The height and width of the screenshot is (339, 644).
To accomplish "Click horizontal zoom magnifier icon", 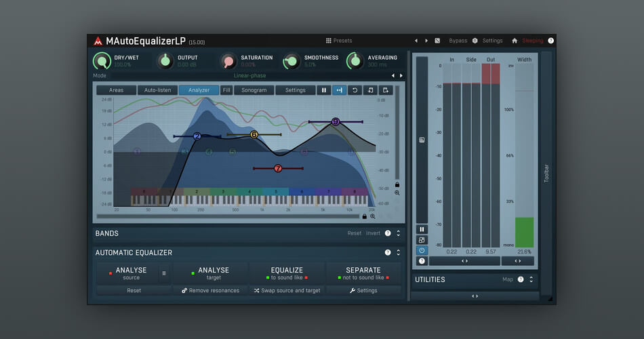I will tap(373, 216).
